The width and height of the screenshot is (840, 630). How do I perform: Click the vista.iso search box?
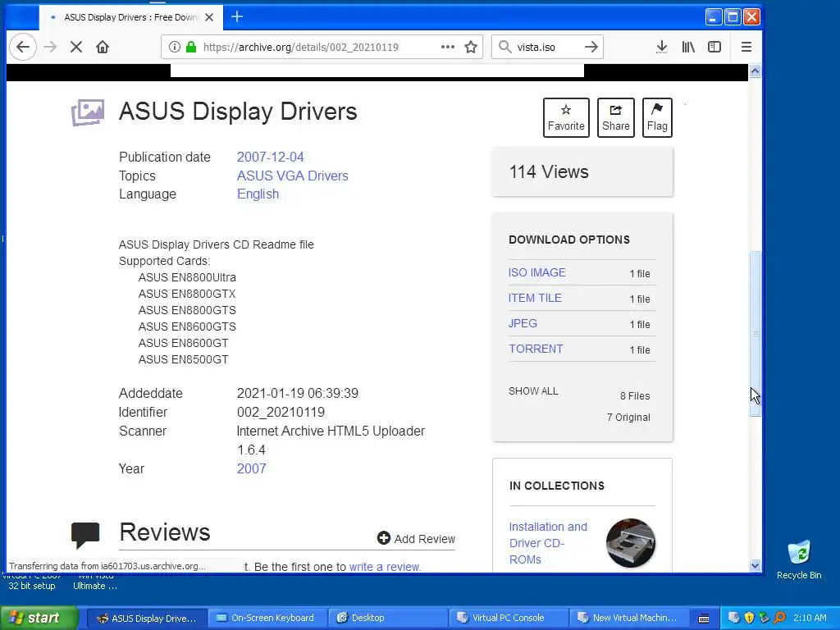(546, 47)
